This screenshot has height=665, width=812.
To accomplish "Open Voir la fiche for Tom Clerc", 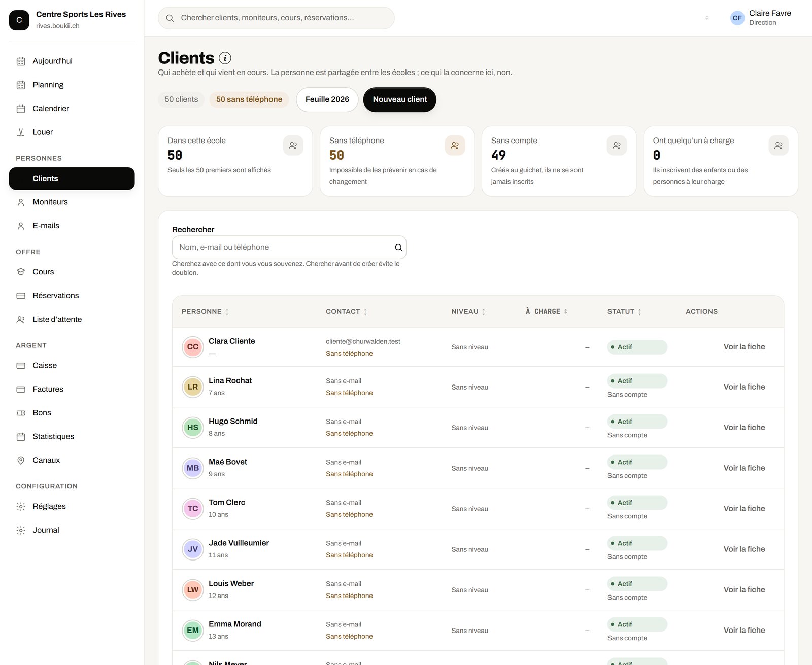I will pyautogui.click(x=744, y=509).
